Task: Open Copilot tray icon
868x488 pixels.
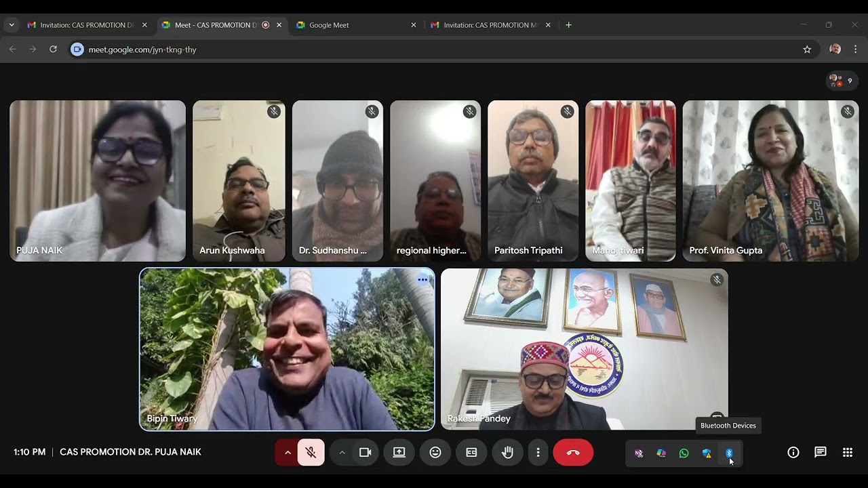Action: point(661,453)
